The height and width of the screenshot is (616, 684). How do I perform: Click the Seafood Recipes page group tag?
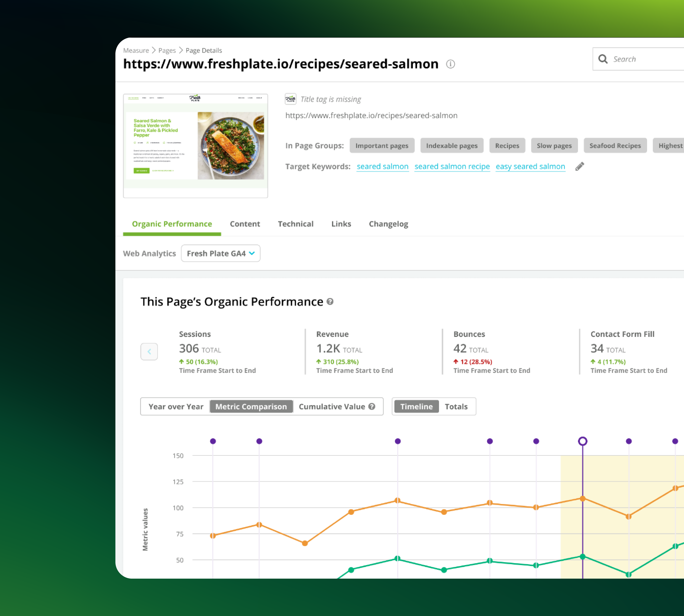[615, 146]
